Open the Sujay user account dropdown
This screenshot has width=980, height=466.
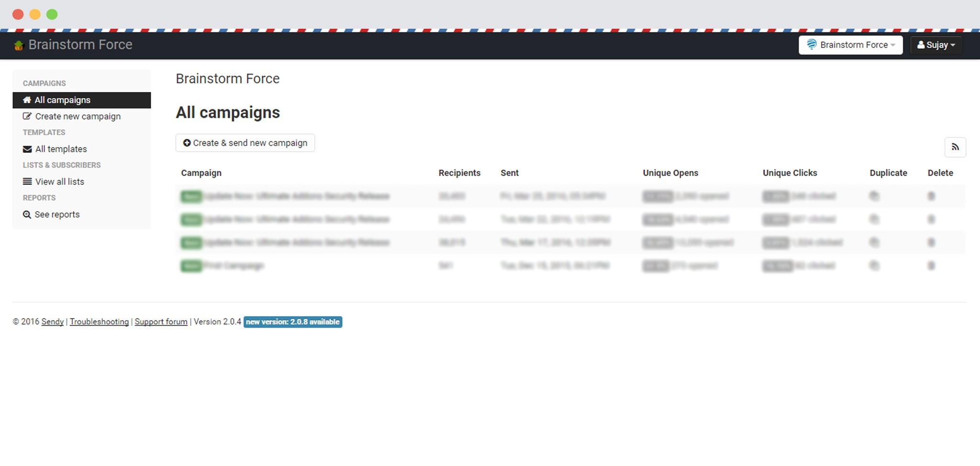point(936,45)
